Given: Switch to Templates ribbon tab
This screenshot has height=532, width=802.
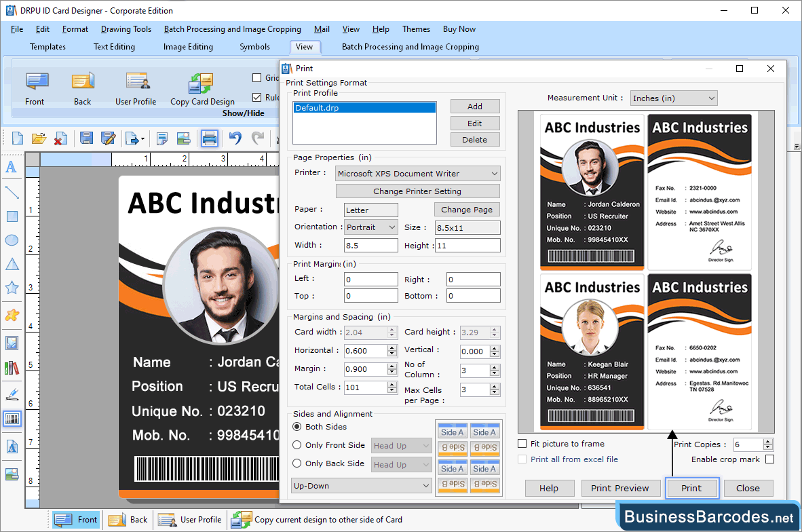Looking at the screenshot, I should (x=47, y=47).
